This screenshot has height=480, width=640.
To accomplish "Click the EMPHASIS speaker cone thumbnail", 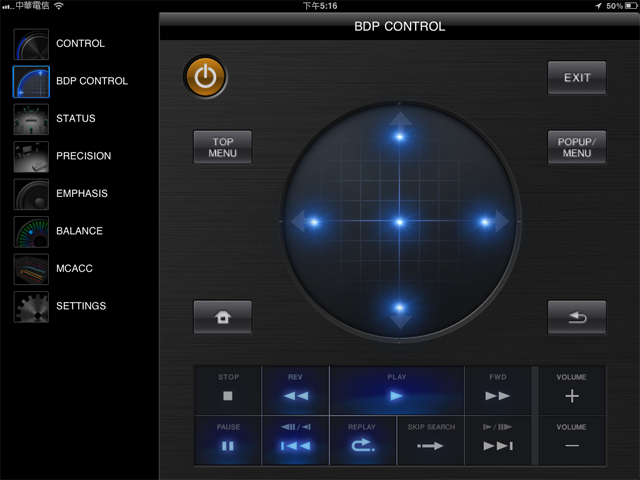I will click(x=31, y=194).
